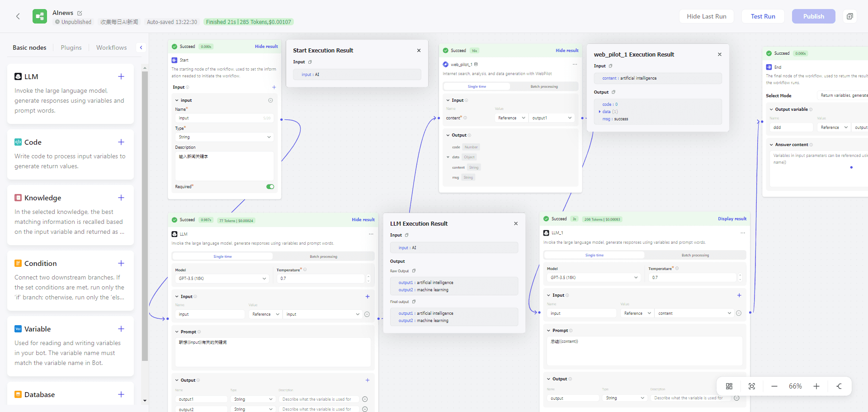868x412 pixels.
Task: Collapse the Prompt section in LLM node
Action: click(177, 332)
